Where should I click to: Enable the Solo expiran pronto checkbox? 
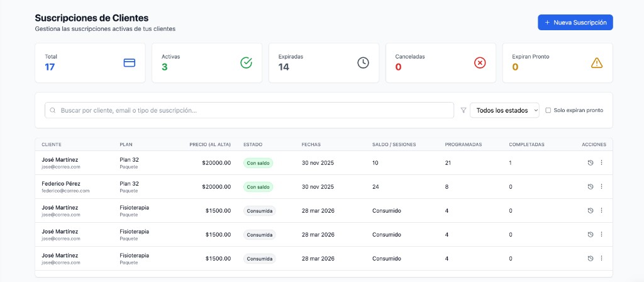click(548, 110)
